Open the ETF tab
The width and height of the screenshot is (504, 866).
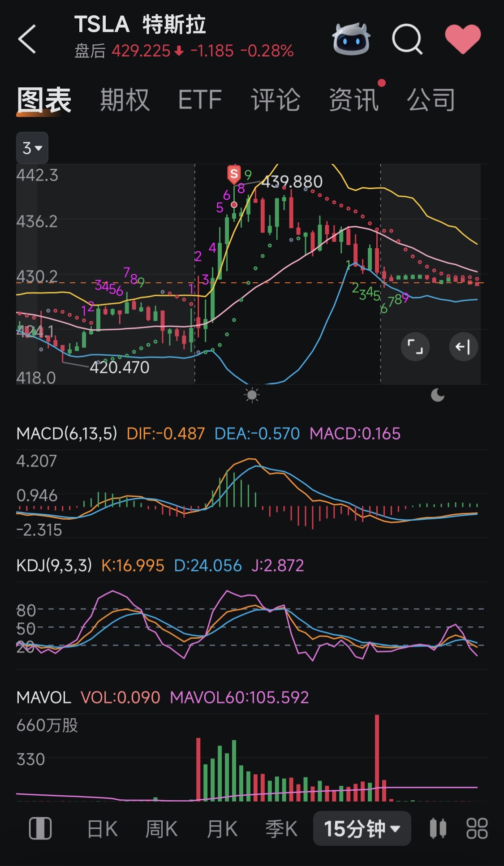(x=200, y=99)
